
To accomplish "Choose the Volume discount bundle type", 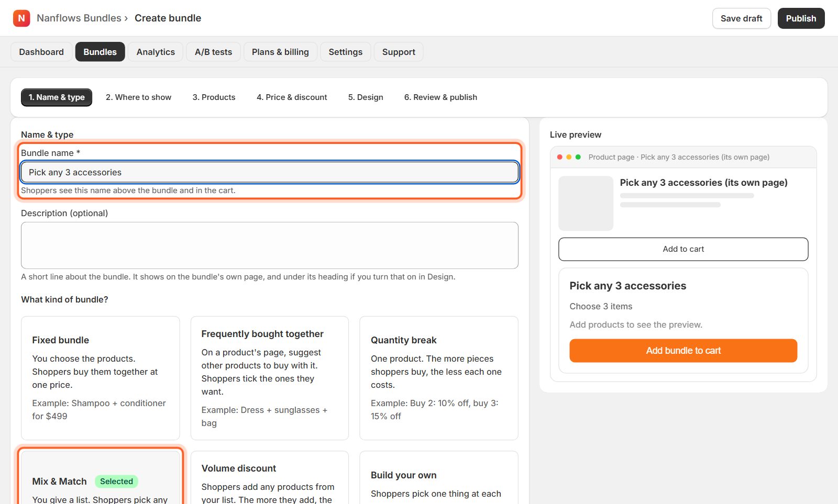I will click(x=270, y=477).
